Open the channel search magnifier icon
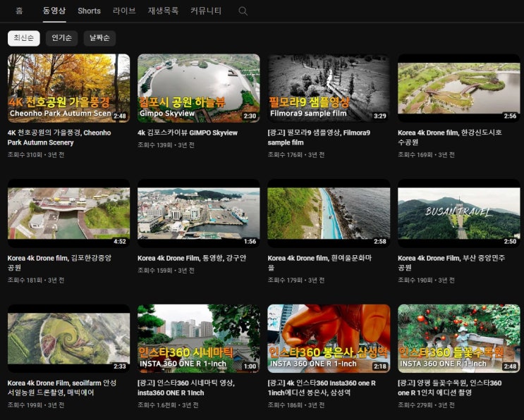Image resolution: width=524 pixels, height=420 pixels. coord(243,11)
